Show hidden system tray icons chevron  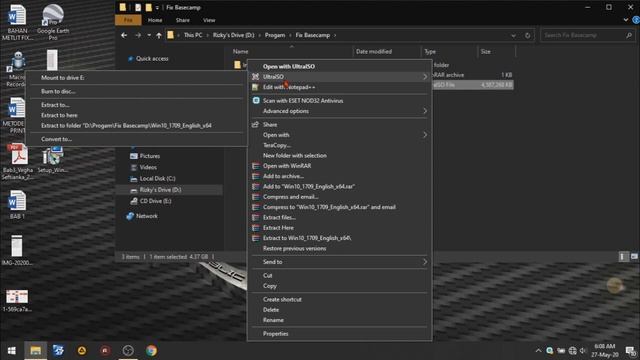click(538, 351)
